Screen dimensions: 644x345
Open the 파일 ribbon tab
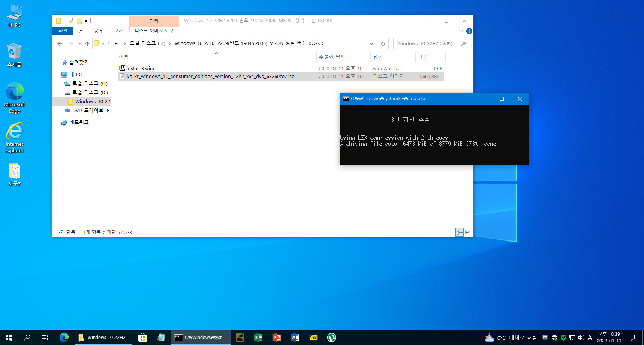[x=63, y=31]
